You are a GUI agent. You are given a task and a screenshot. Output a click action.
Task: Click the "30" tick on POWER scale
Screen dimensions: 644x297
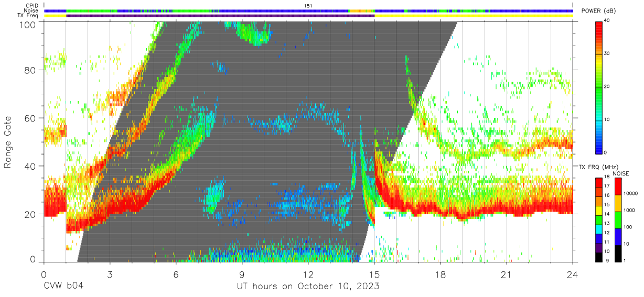click(607, 54)
